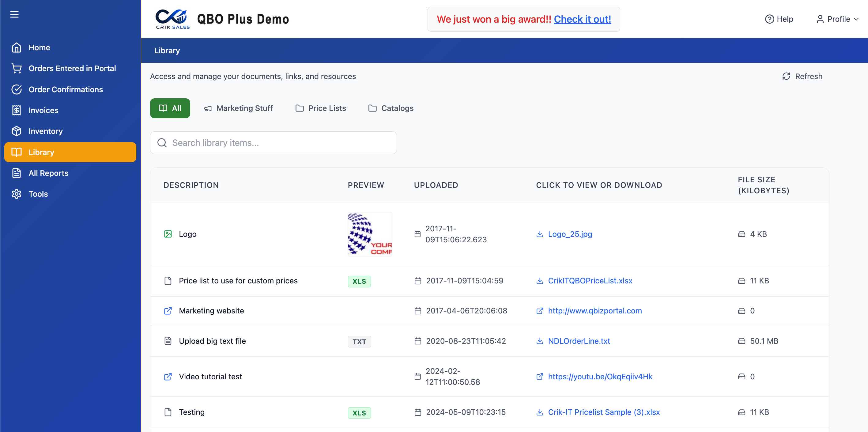Download Crik-IT Pricelist Sample (3).xlsx

coord(604,412)
